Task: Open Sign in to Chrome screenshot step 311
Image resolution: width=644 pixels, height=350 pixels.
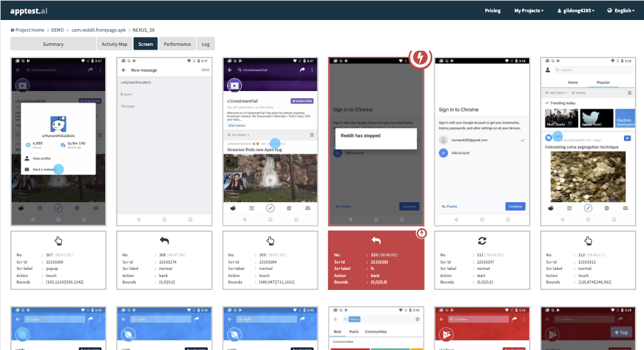Action: coord(482,141)
